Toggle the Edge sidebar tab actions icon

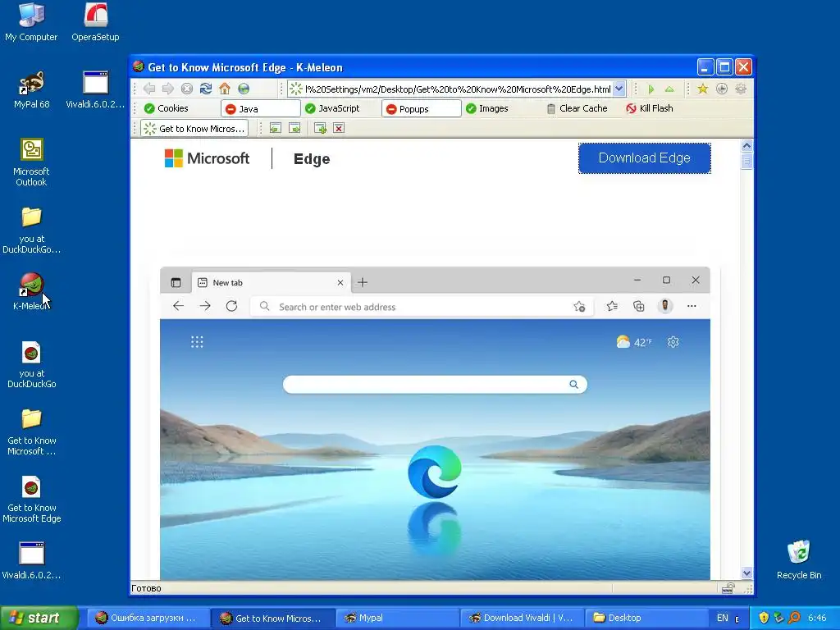176,282
